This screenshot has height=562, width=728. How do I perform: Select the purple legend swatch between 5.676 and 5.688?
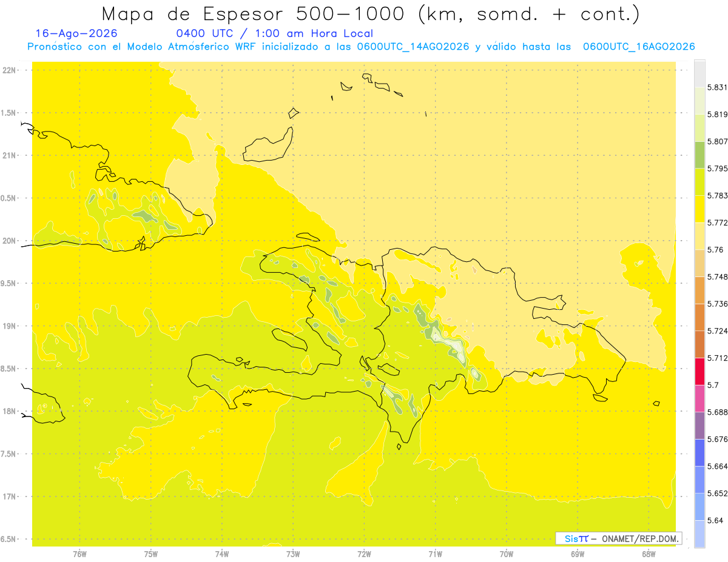tap(699, 425)
